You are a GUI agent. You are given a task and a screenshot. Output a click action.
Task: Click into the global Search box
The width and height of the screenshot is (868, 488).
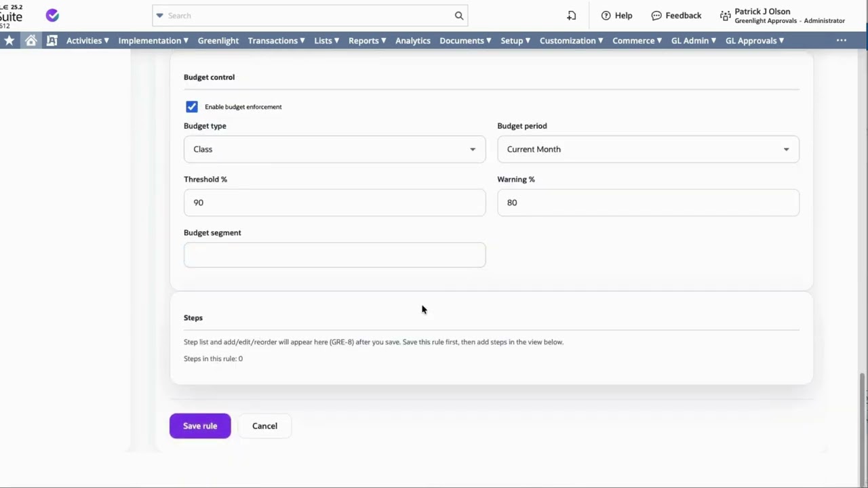coord(309,16)
